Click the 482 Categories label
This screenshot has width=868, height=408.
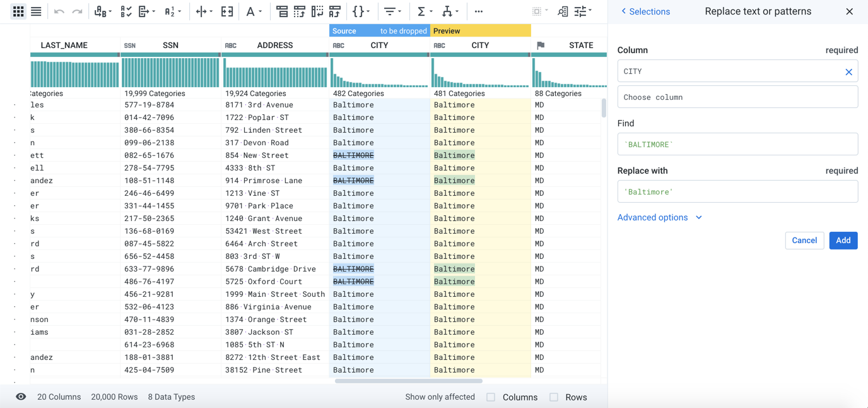tap(358, 93)
